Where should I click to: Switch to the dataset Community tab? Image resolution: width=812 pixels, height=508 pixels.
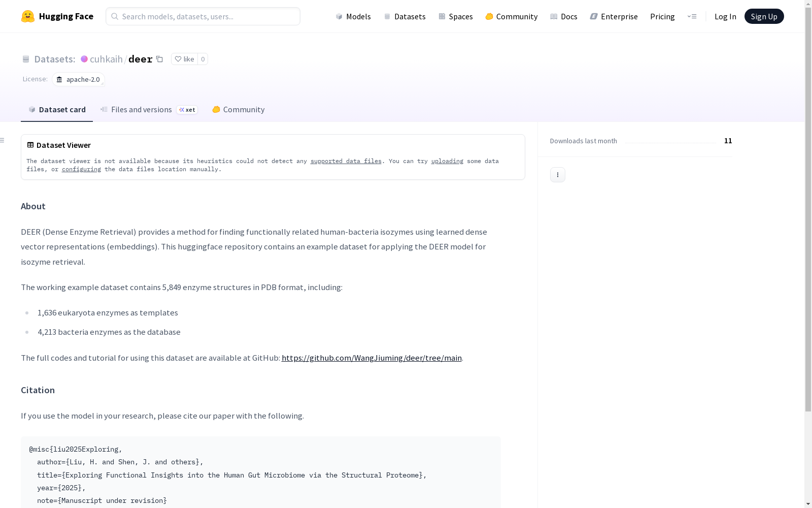pos(239,110)
